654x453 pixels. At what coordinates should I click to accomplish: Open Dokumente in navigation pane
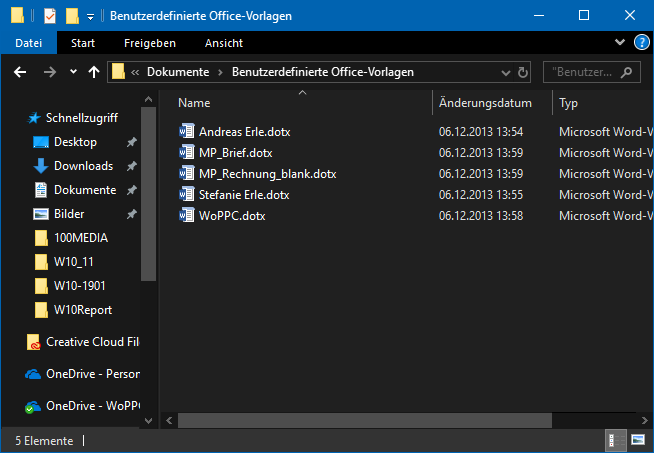[x=85, y=190]
